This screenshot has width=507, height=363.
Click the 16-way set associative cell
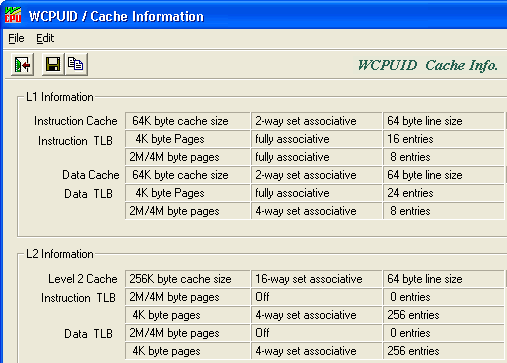pyautogui.click(x=316, y=279)
